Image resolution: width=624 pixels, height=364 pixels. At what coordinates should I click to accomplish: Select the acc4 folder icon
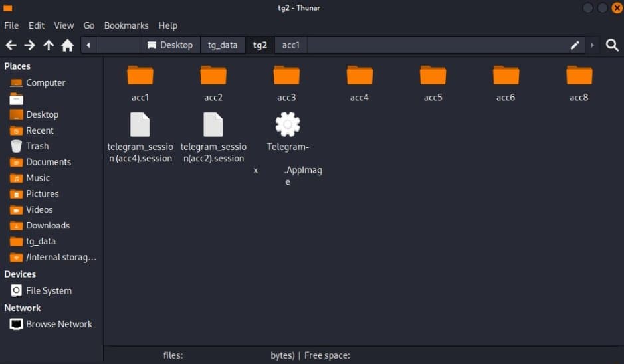click(x=360, y=75)
